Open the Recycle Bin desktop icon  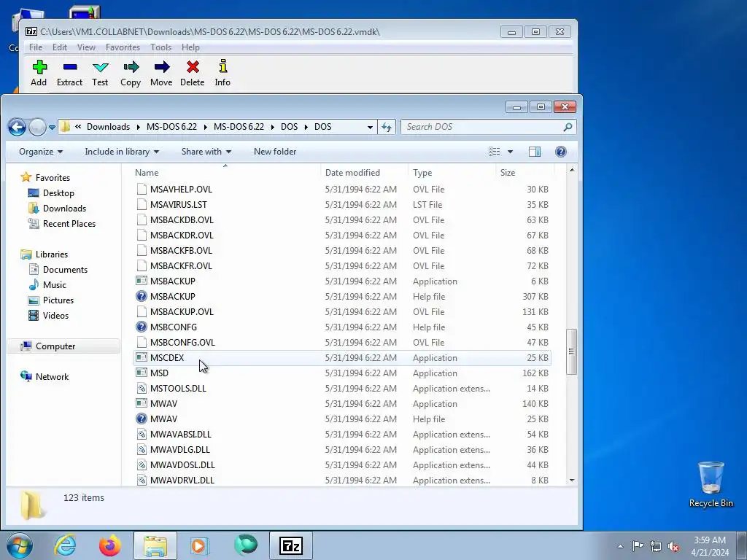coord(711,485)
